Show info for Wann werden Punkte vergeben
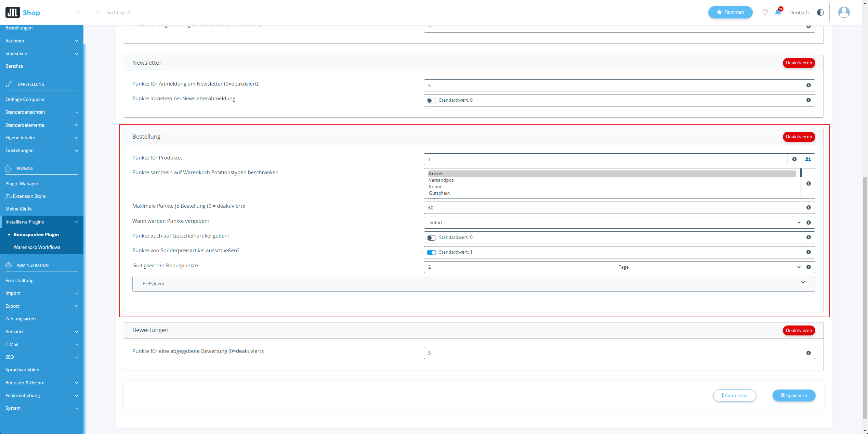Screen dimensions: 868x434 pos(808,222)
